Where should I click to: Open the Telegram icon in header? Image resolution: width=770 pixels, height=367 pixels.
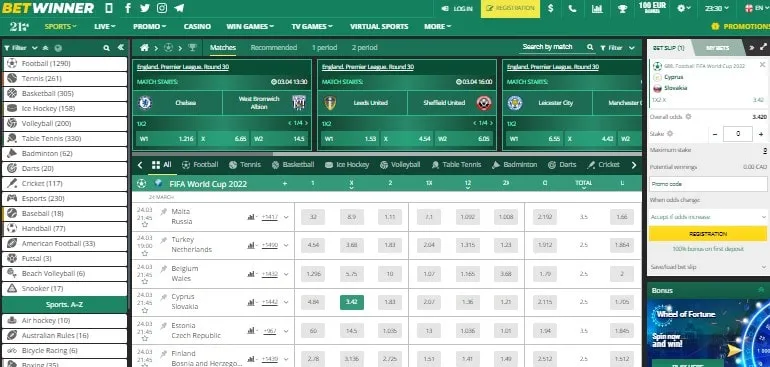click(x=180, y=8)
